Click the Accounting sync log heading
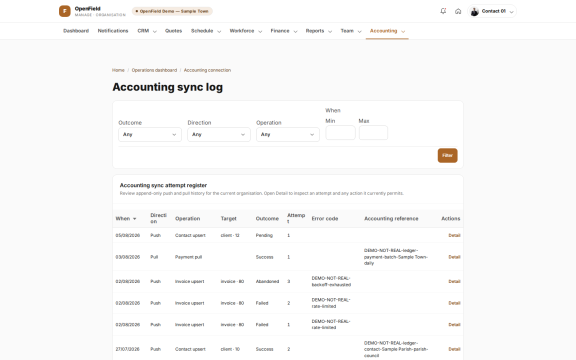The height and width of the screenshot is (360, 576). point(168,87)
